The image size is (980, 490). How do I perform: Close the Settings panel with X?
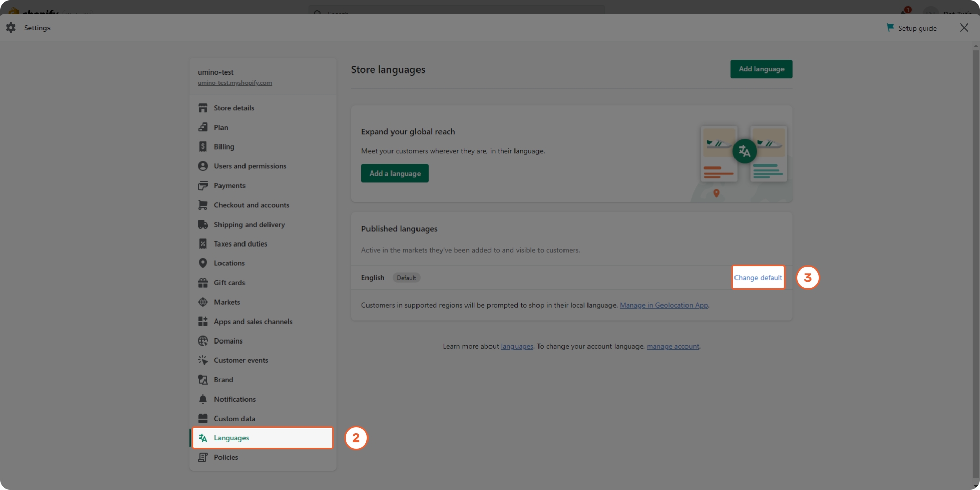964,28
